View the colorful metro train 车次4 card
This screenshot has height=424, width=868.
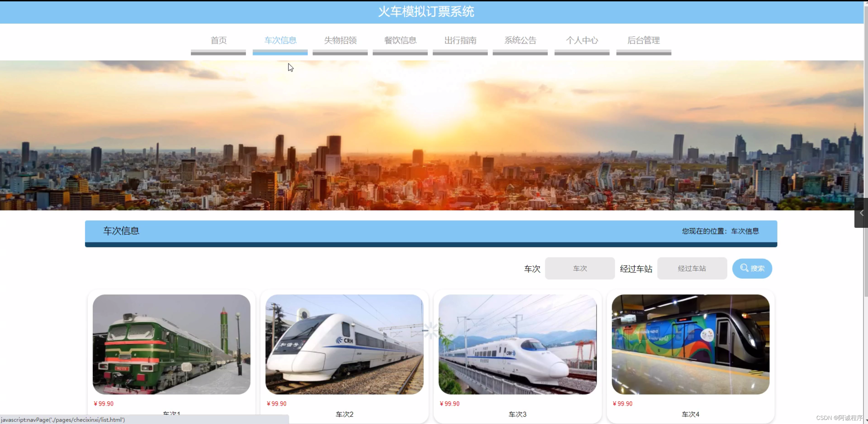[690, 344]
